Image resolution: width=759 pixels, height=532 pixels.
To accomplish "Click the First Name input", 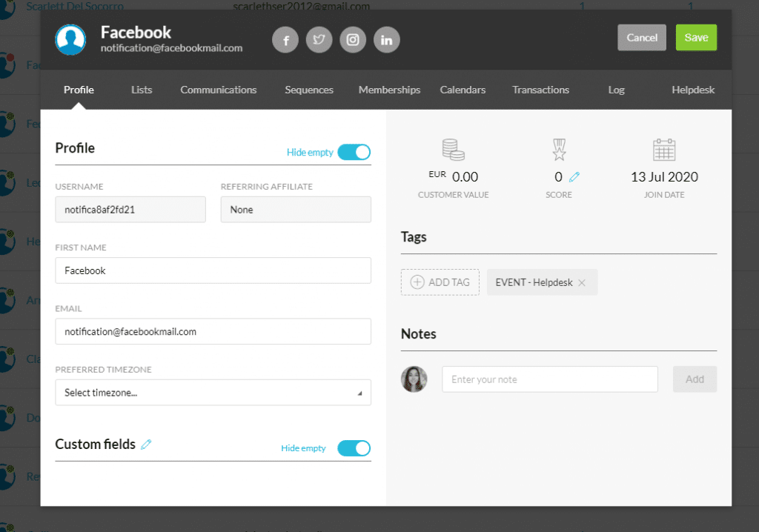I will point(213,270).
